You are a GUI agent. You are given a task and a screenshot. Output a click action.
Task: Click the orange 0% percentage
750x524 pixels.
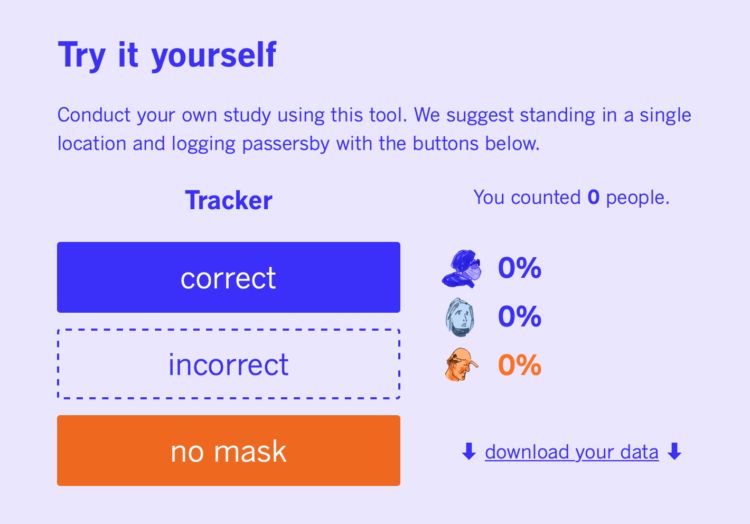[519, 365]
